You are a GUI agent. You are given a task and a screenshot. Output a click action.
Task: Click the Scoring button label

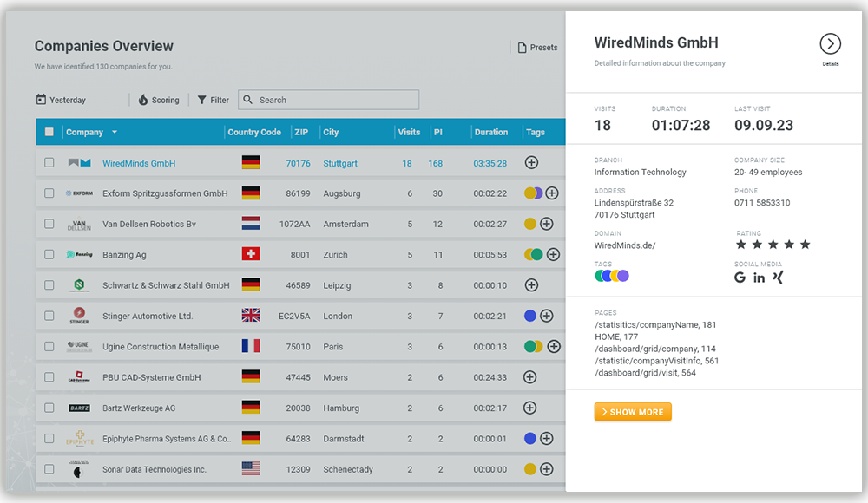pyautogui.click(x=166, y=100)
